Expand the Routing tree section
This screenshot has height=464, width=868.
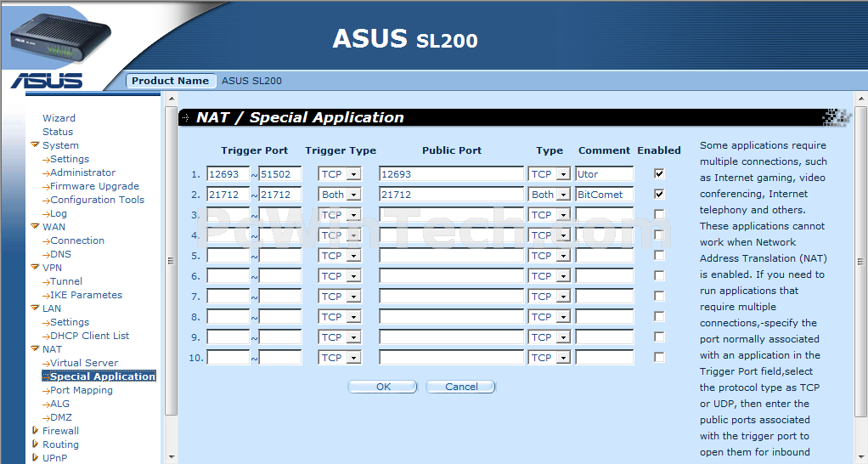(35, 444)
